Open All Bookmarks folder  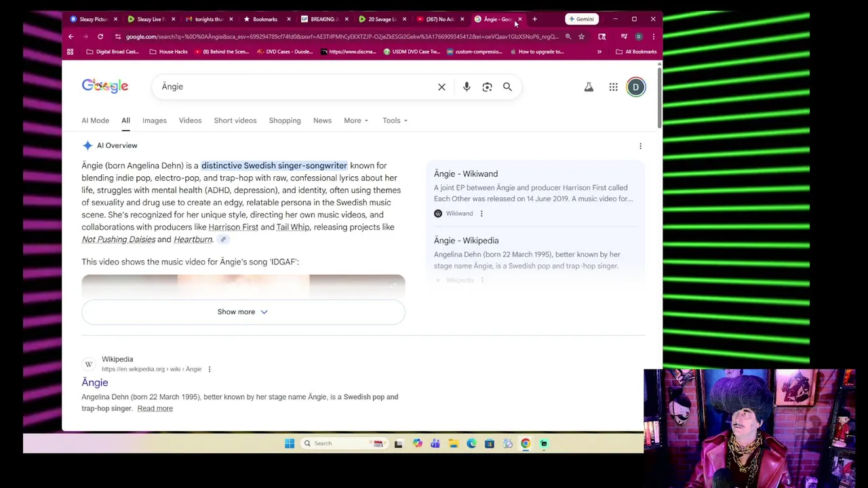click(x=636, y=52)
